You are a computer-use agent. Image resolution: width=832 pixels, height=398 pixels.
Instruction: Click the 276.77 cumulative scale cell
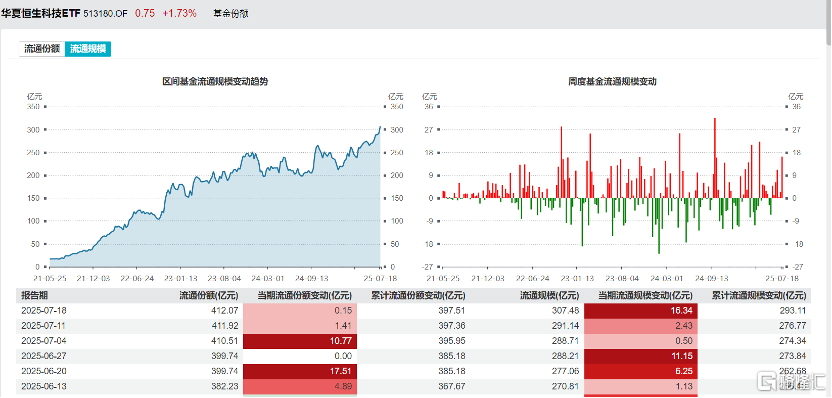tap(793, 326)
